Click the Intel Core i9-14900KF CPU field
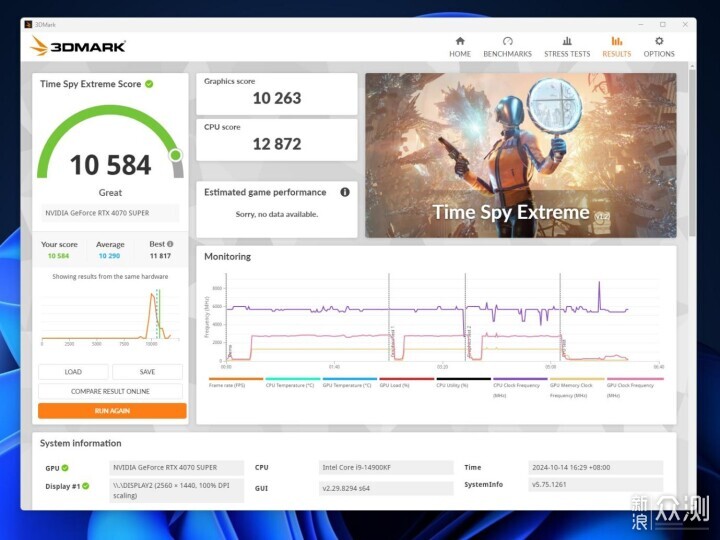 click(x=386, y=467)
